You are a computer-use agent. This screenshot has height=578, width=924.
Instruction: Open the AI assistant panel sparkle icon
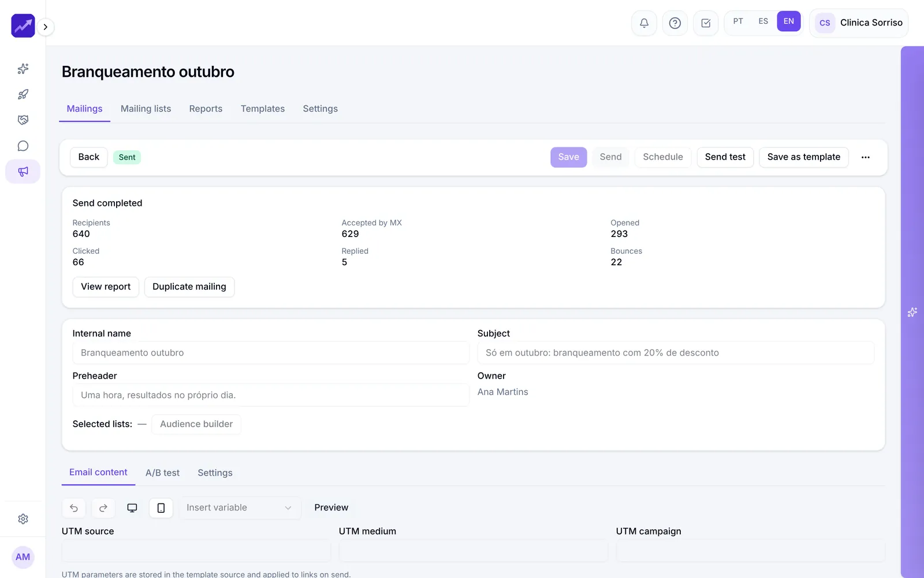pos(912,312)
